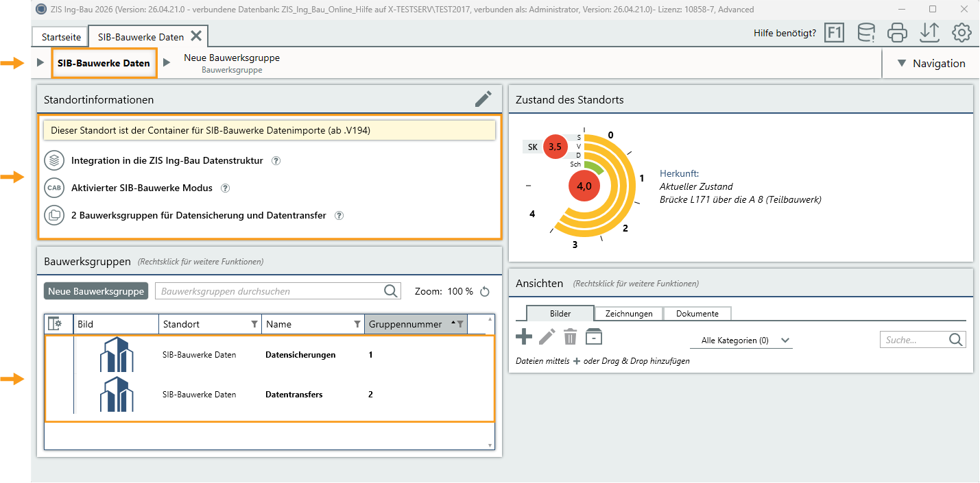Open the filter on Gruppennummer column

pyautogui.click(x=460, y=324)
